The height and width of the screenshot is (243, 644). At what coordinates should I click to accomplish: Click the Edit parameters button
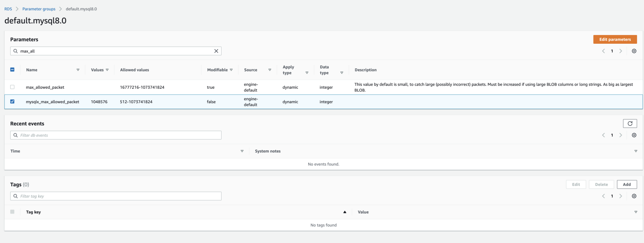tap(615, 39)
